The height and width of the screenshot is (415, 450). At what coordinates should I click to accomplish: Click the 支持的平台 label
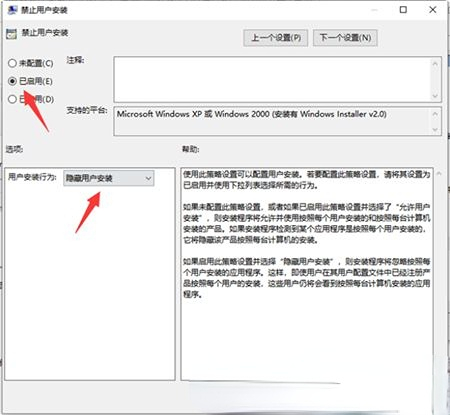[87, 110]
